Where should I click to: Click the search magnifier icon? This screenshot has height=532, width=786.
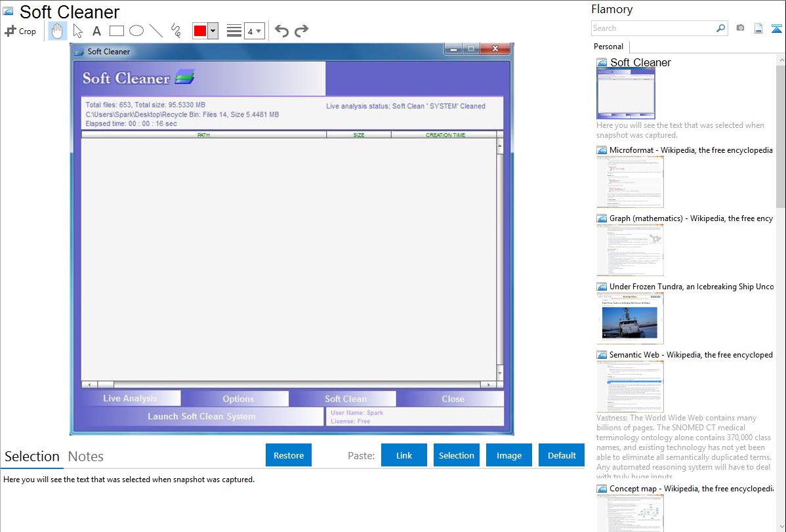(x=720, y=28)
